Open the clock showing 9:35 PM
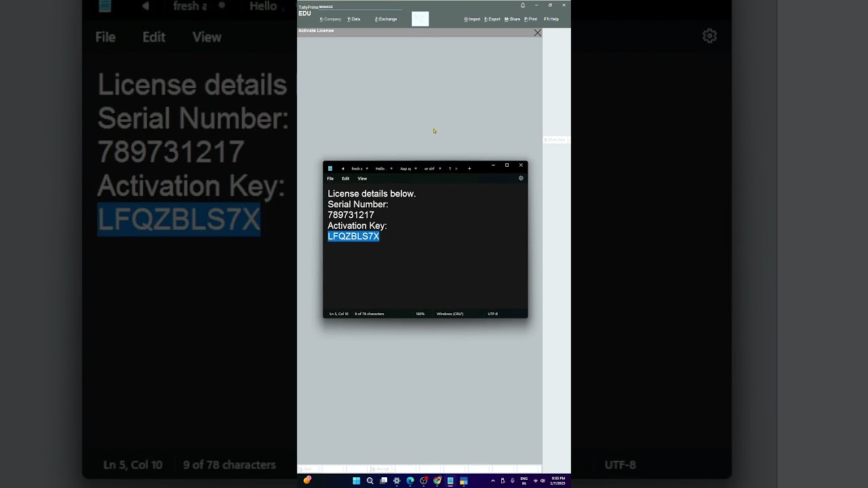This screenshot has width=868, height=488. click(x=558, y=481)
